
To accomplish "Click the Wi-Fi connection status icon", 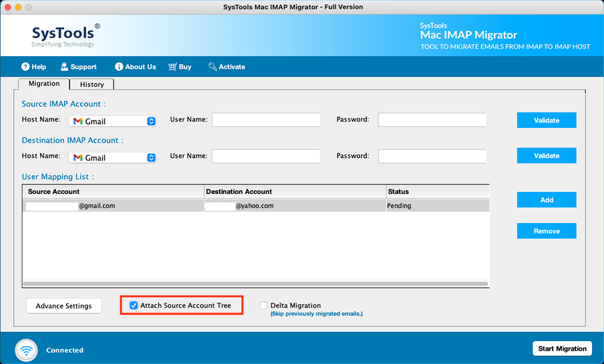I will click(x=27, y=350).
